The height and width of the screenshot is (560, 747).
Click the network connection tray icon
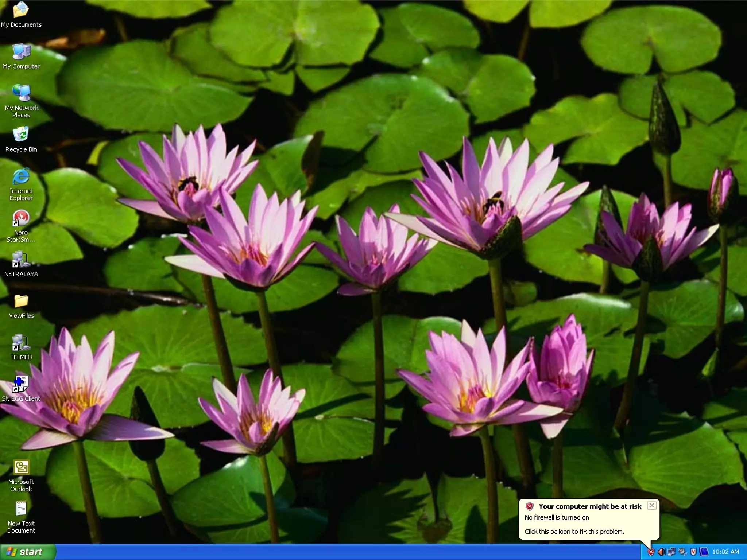(671, 552)
